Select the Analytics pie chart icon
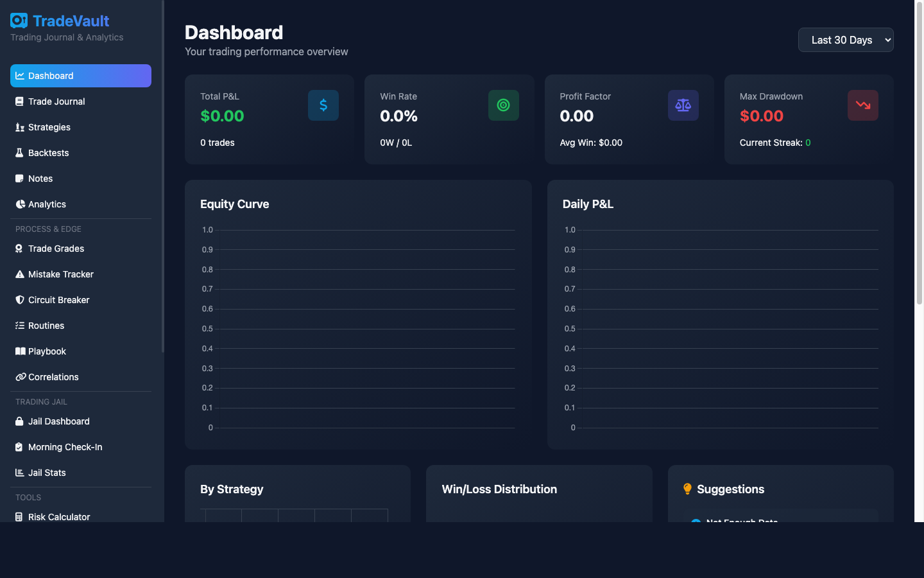 (x=19, y=204)
